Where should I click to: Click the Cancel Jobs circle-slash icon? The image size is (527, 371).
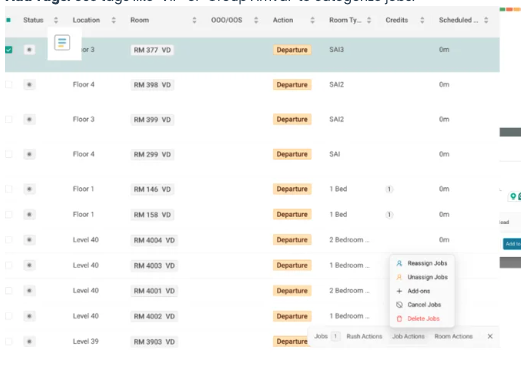[399, 305]
